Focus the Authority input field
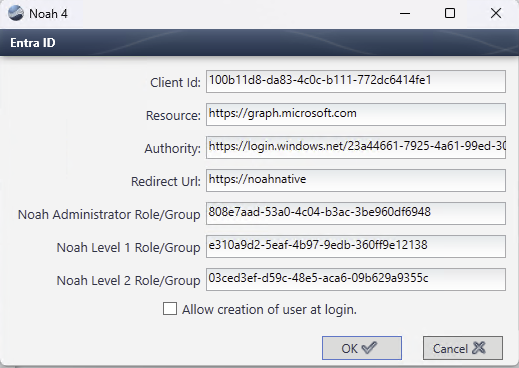This screenshot has height=368, width=519. click(356, 147)
